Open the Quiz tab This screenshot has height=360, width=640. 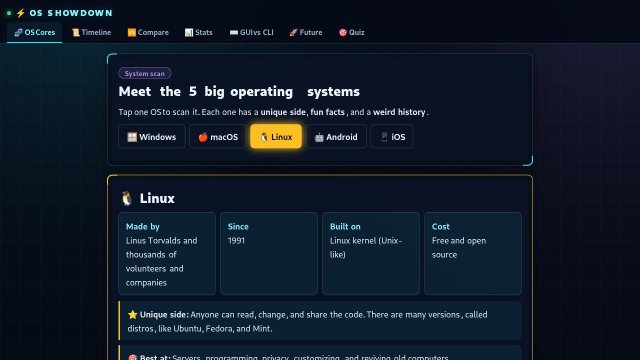pyautogui.click(x=351, y=32)
